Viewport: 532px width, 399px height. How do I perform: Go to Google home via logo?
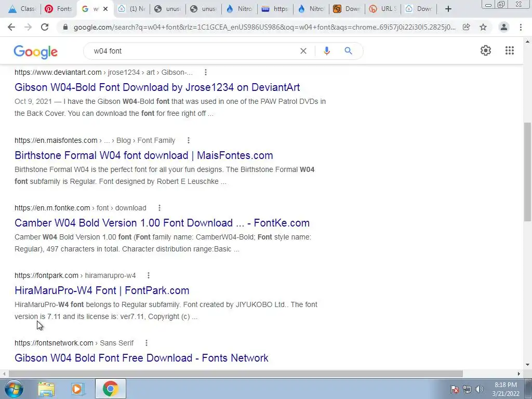(36, 52)
